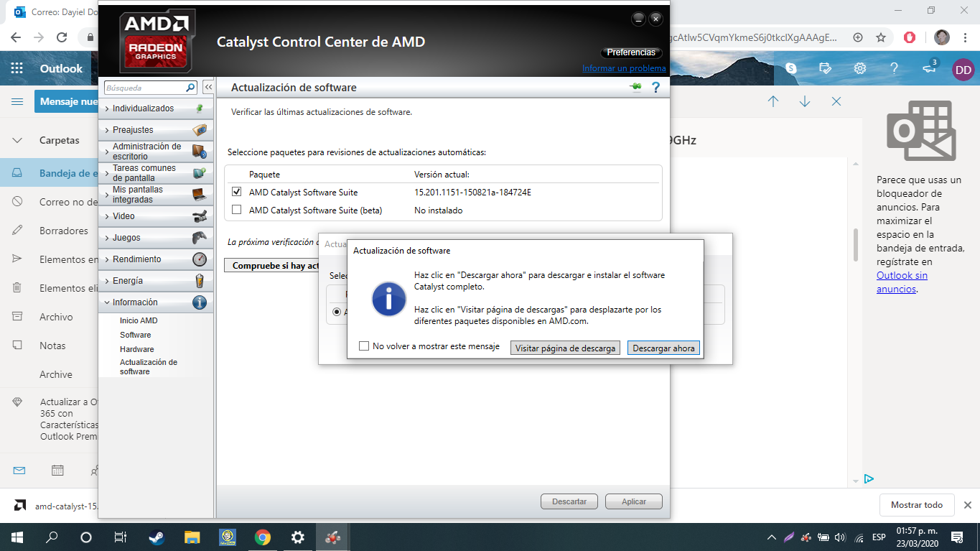Select the radio button in background dialog
The image size is (980, 551).
[337, 312]
